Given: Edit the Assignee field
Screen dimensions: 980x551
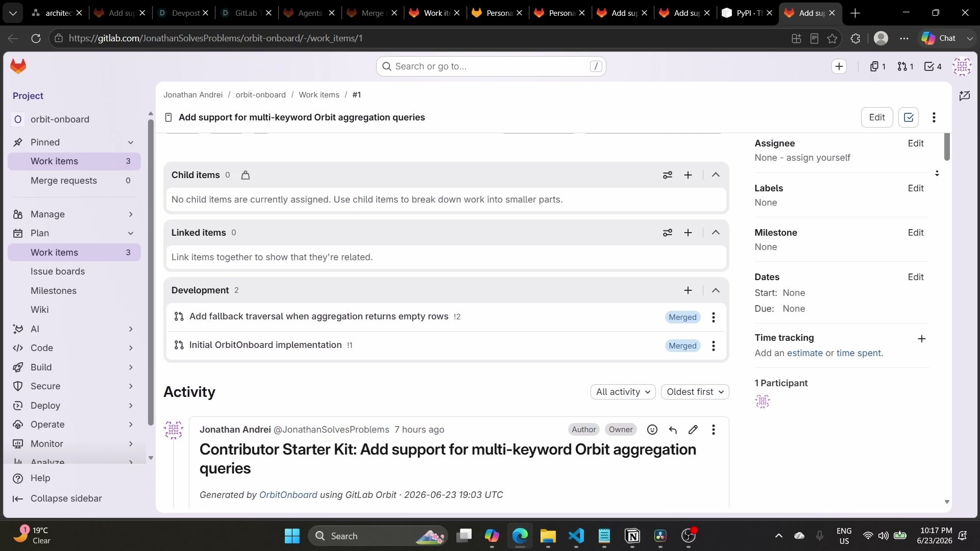Looking at the screenshot, I should coord(916,143).
